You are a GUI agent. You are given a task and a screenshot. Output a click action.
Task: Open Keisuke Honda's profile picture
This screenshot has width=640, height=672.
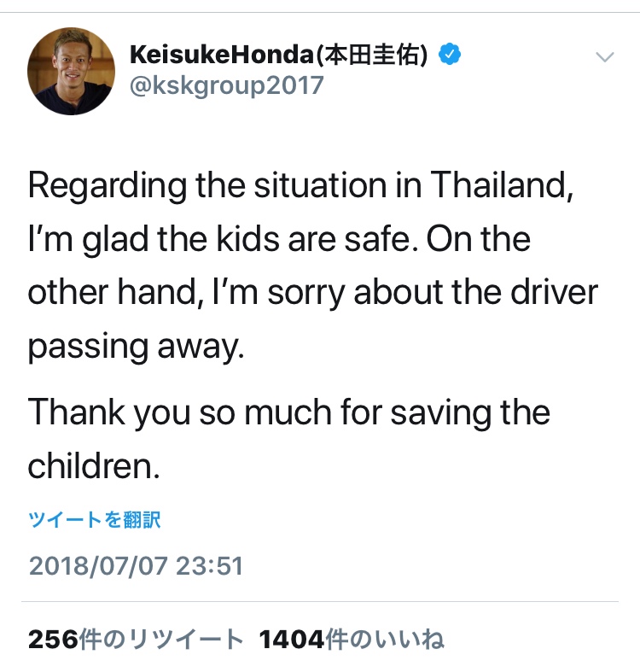coord(71,71)
